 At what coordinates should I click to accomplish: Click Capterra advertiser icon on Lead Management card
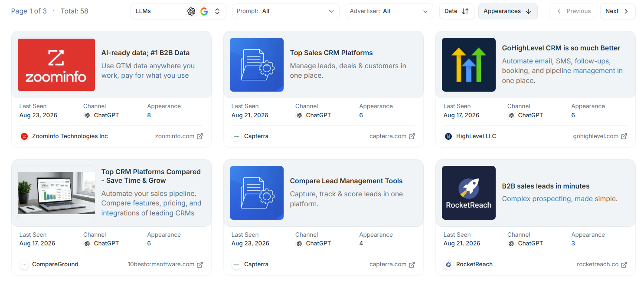tap(236, 264)
